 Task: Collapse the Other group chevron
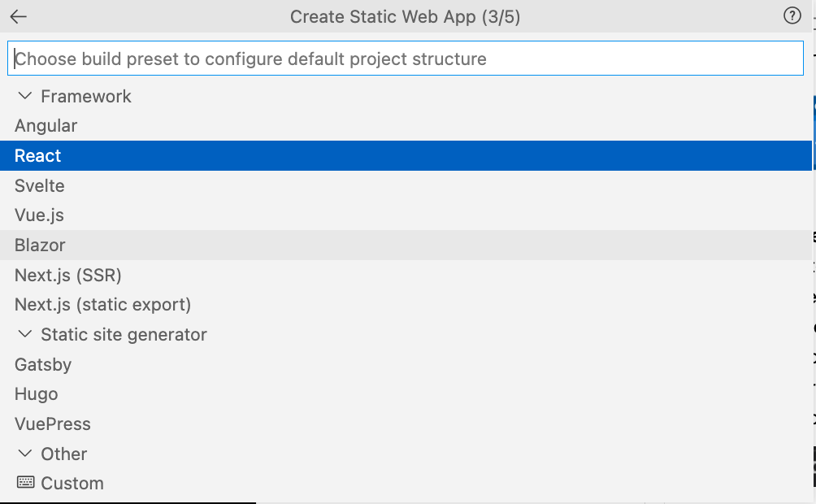click(x=26, y=454)
